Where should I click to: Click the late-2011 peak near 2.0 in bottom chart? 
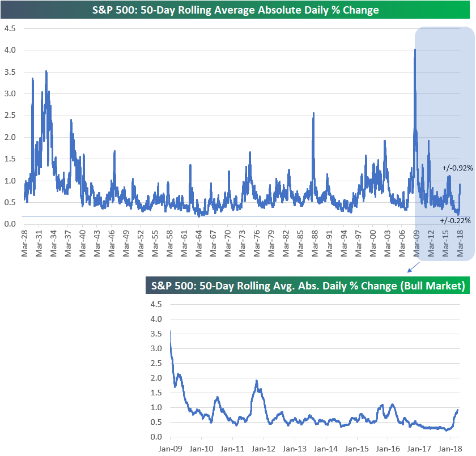257,381
